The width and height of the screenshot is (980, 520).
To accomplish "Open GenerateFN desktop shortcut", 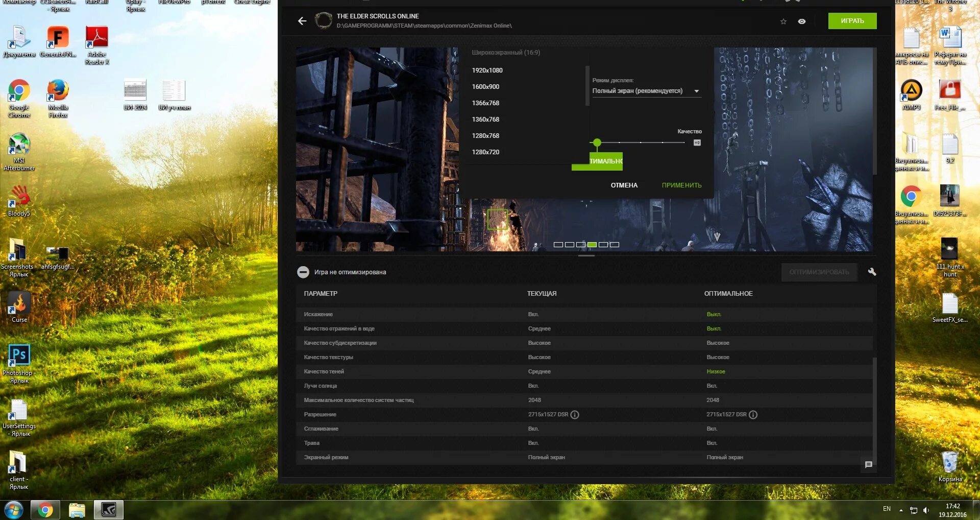I will (x=58, y=42).
